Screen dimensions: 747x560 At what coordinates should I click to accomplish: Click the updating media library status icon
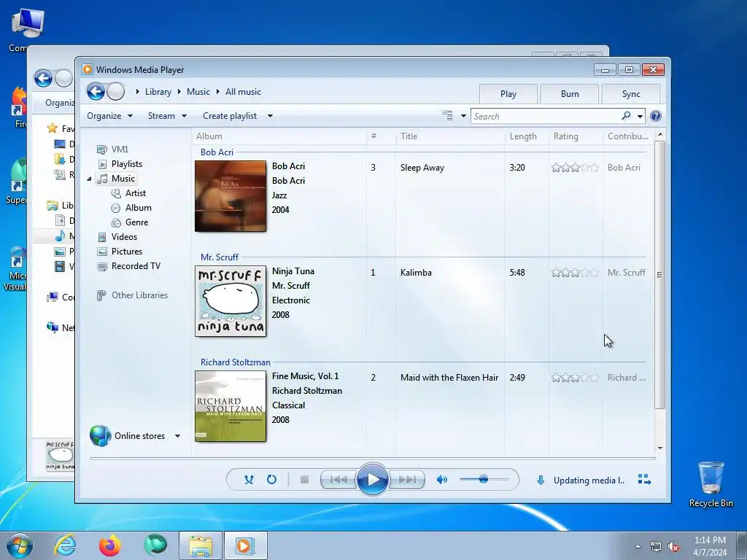click(x=541, y=480)
